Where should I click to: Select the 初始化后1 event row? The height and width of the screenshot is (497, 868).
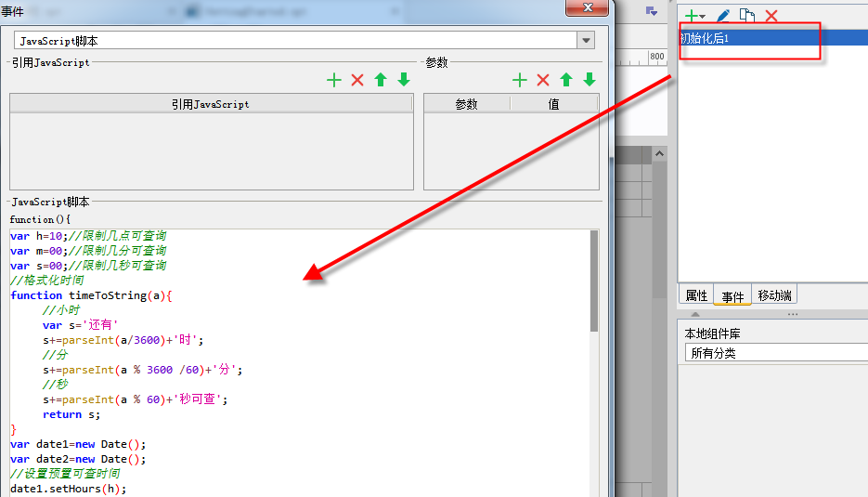pos(773,38)
